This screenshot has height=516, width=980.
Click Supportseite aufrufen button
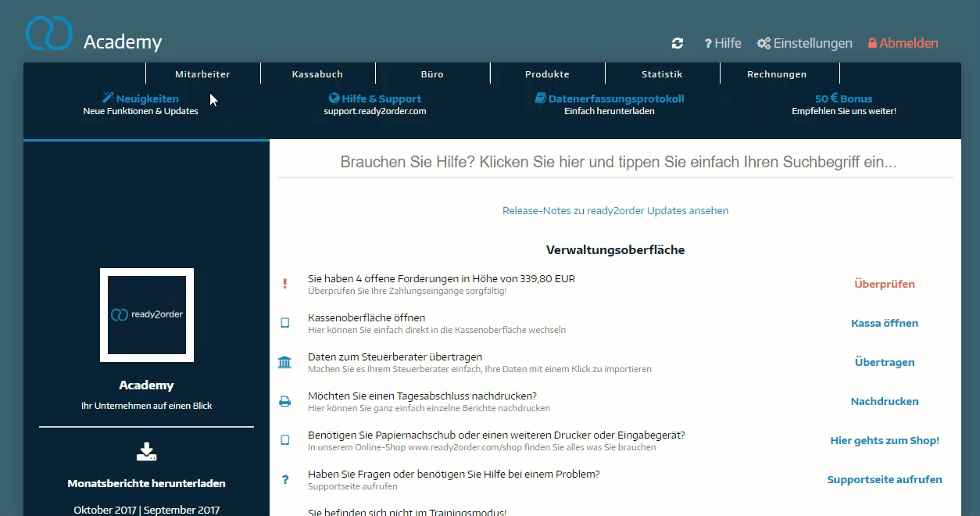885,479
